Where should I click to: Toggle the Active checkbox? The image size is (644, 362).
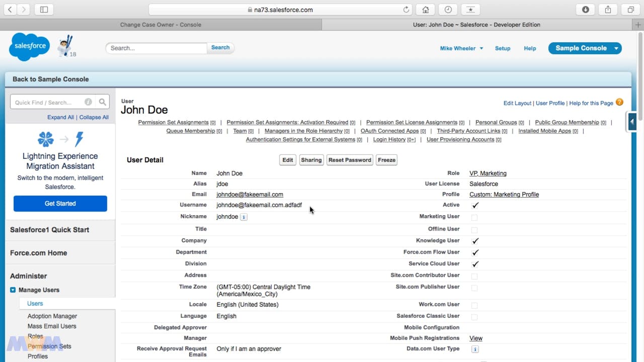[x=475, y=205]
